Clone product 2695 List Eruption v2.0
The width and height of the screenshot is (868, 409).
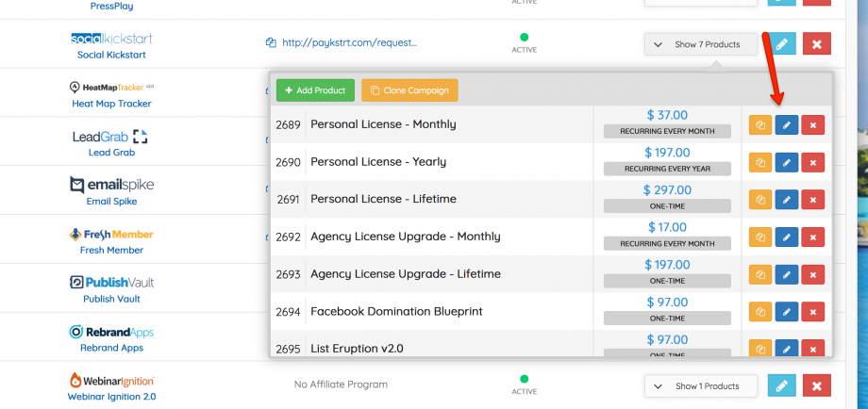760,348
